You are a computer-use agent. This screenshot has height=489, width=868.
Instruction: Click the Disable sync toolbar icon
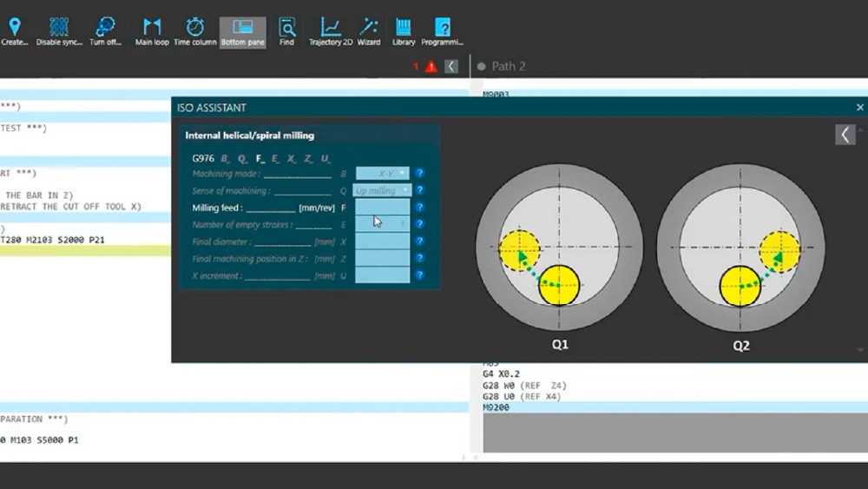tap(59, 30)
